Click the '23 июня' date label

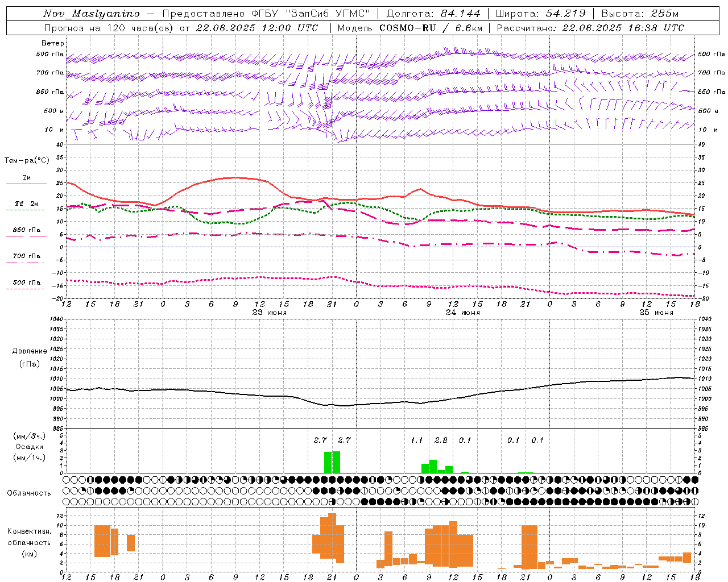coord(270,313)
